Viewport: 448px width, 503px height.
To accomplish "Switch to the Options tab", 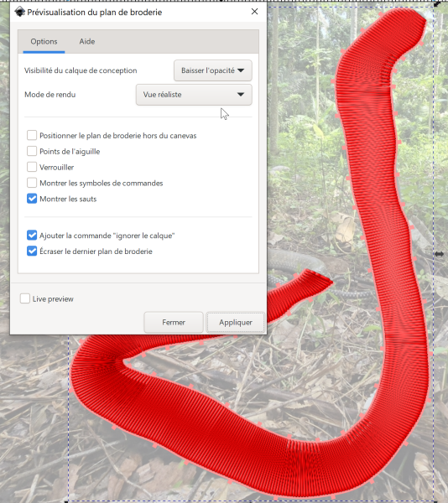I will pos(44,41).
